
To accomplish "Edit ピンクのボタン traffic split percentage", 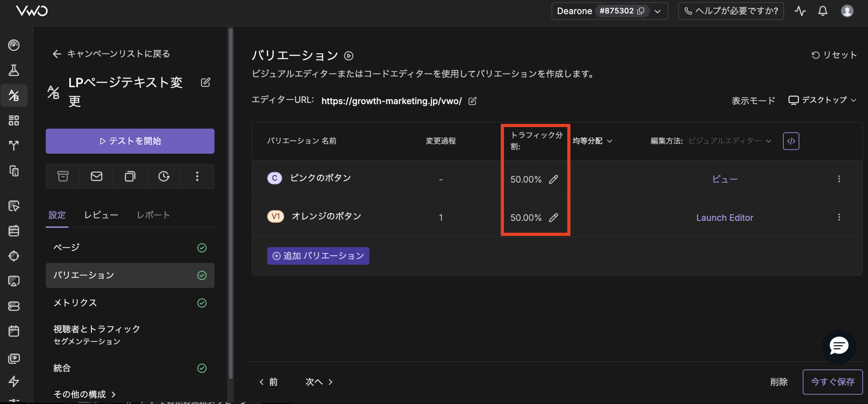I will click(554, 179).
